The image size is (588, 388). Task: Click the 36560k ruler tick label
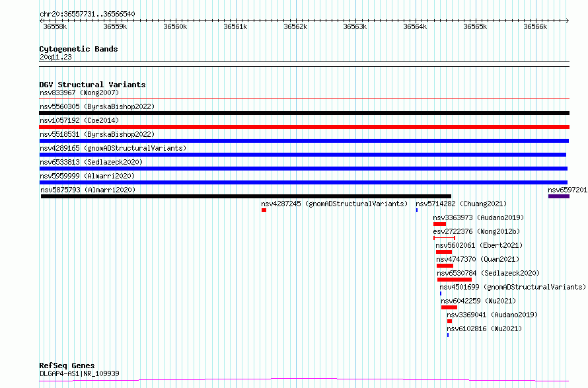coord(175,26)
